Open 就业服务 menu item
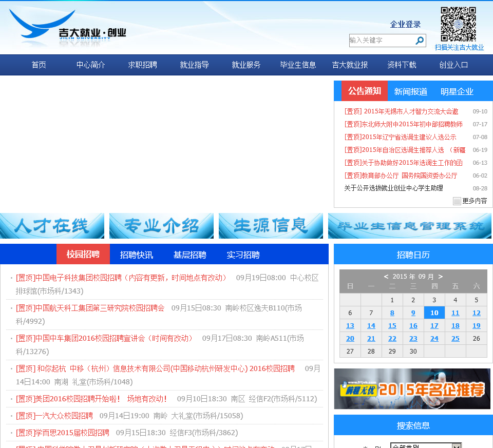Image resolution: width=493 pixels, height=448 pixels. [x=246, y=65]
